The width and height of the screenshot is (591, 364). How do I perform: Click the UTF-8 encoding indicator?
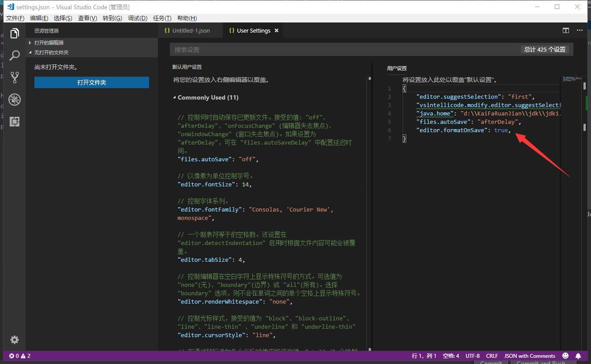tap(472, 356)
